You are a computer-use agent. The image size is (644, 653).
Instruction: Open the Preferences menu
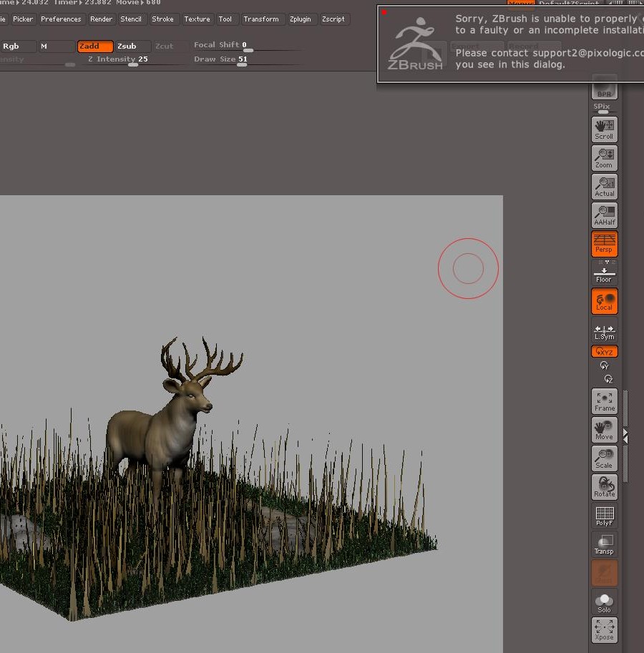click(x=61, y=19)
